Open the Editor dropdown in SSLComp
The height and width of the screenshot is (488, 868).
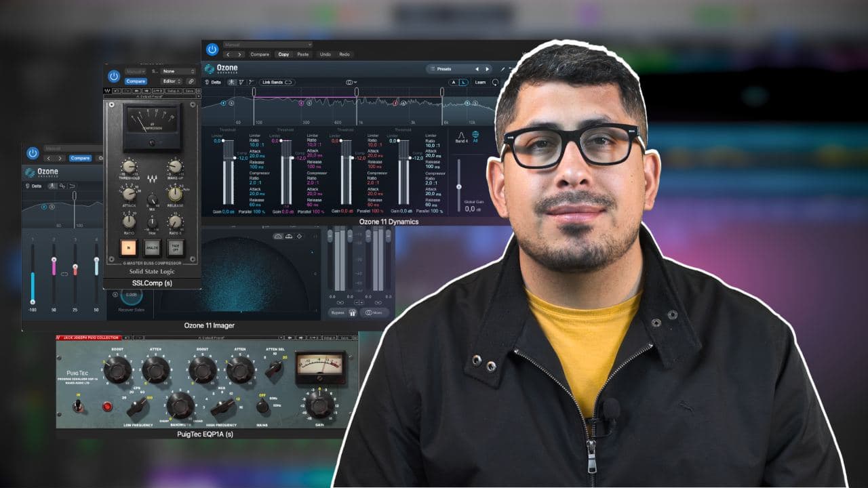[173, 81]
